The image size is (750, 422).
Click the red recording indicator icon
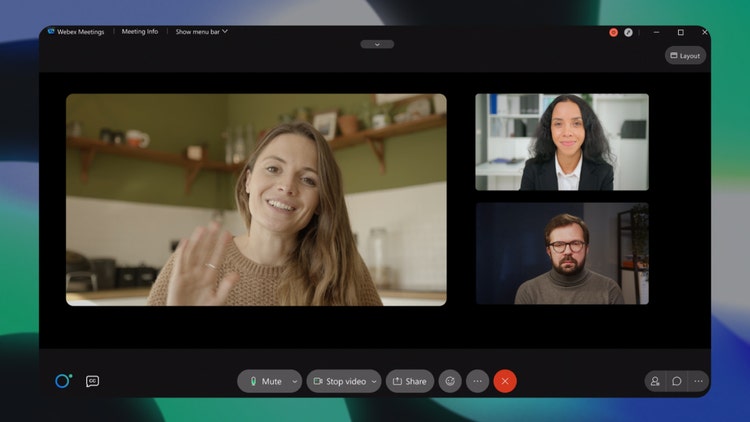[x=614, y=32]
